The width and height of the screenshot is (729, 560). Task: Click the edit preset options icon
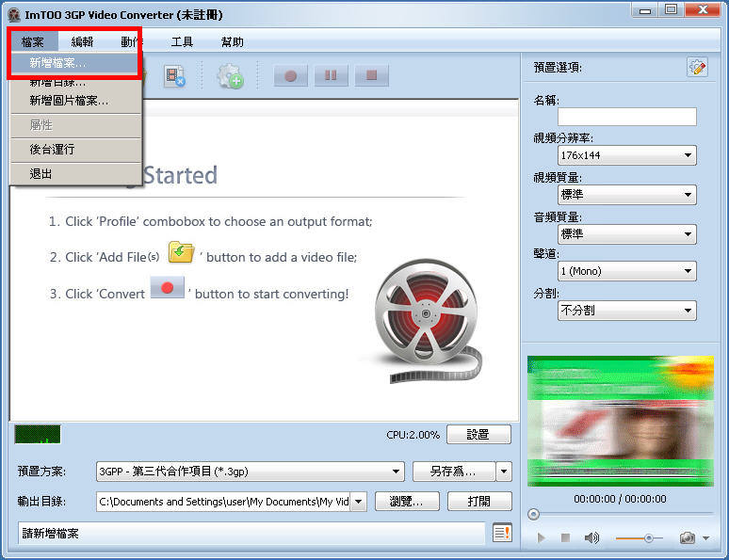click(697, 67)
